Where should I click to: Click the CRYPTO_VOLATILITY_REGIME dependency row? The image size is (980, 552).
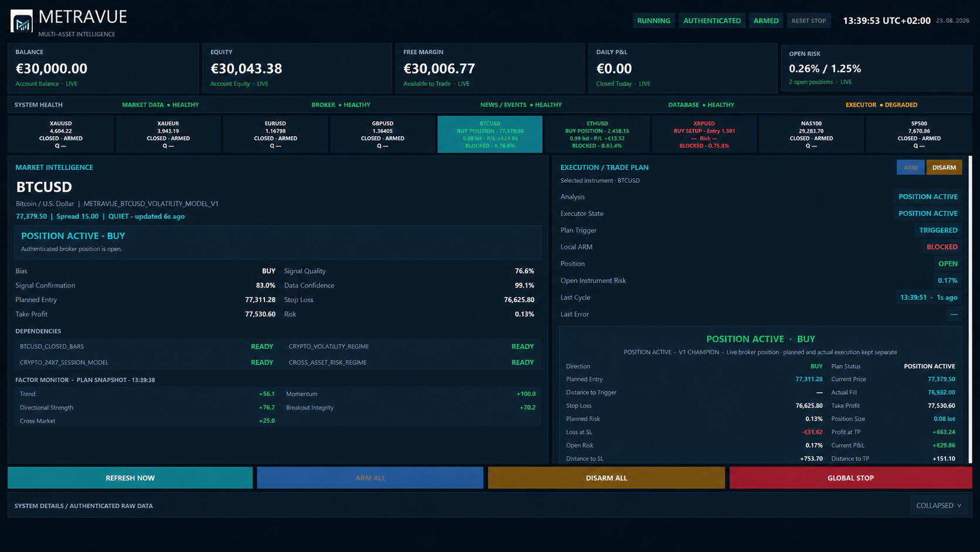tap(411, 347)
